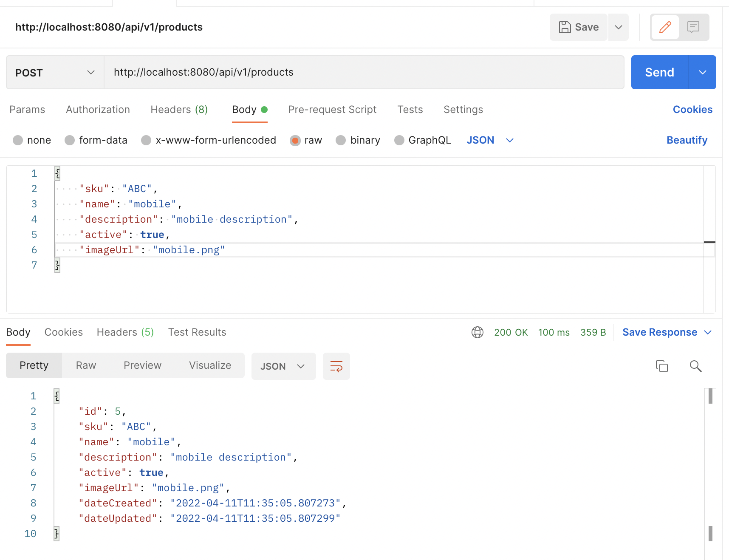
Task: Click the globe network icon
Action: click(x=478, y=332)
